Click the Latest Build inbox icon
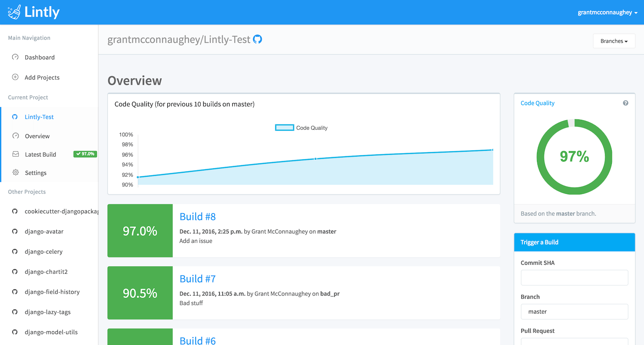 point(16,154)
